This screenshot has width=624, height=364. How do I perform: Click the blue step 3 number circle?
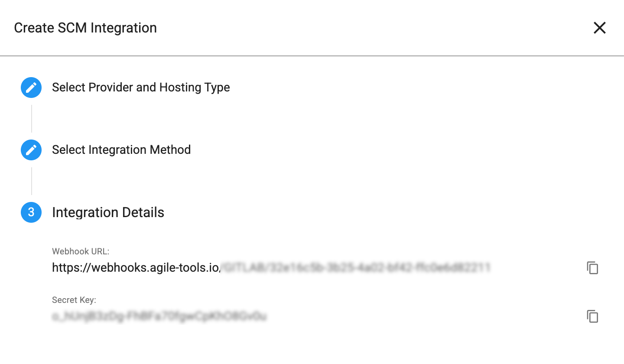click(x=31, y=212)
